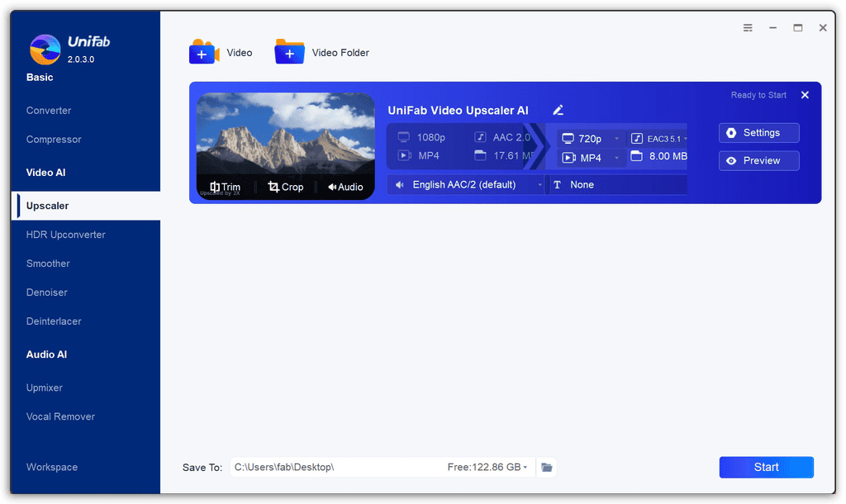The height and width of the screenshot is (504, 846).
Task: Remove the task with the X icon
Action: (x=805, y=95)
